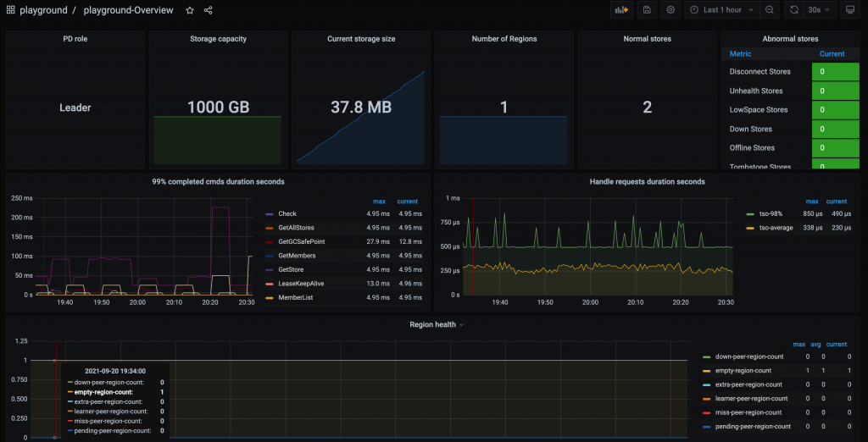Open the Last 1 hour time picker
This screenshot has width=868, height=442.
(x=722, y=9)
